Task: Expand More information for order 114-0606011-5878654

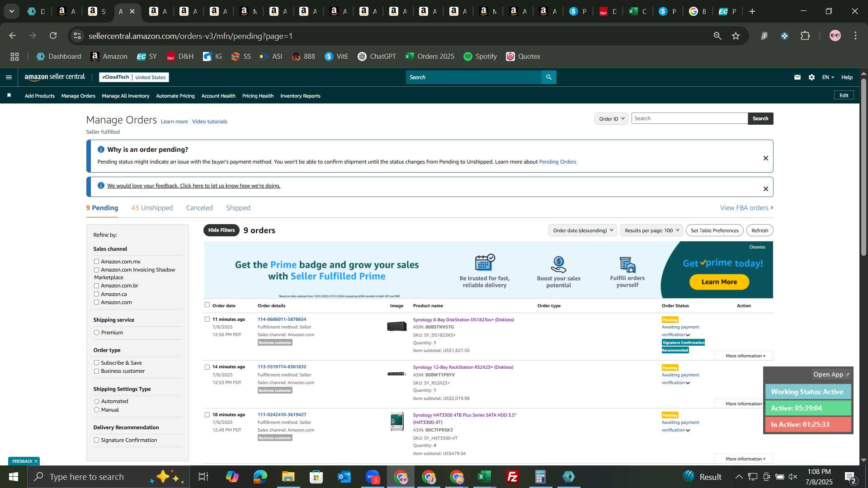Action: 745,356
